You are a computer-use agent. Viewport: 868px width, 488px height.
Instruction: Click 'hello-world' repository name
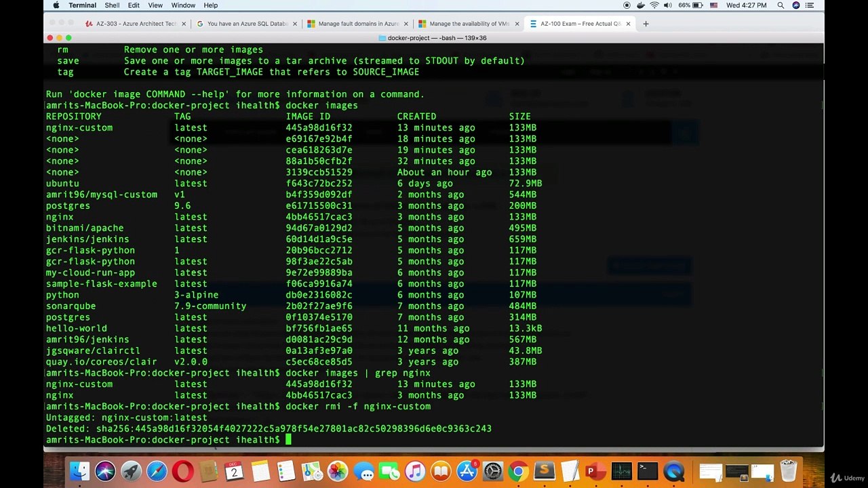click(76, 329)
